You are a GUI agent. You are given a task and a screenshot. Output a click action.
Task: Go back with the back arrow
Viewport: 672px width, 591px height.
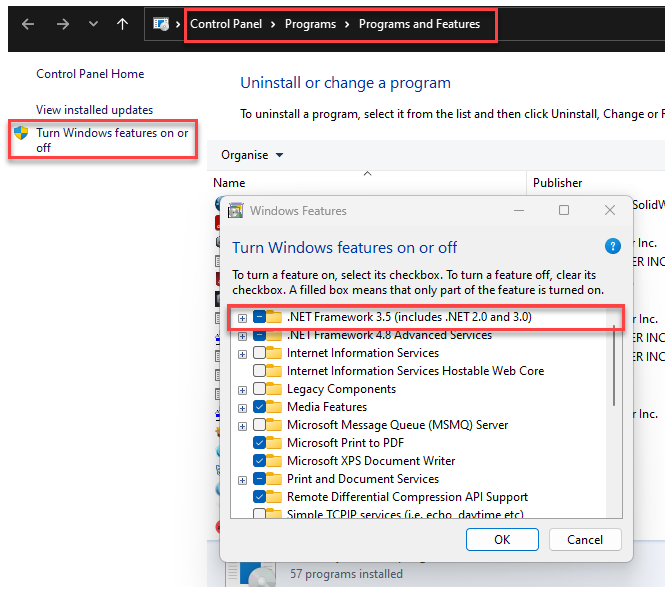[28, 24]
